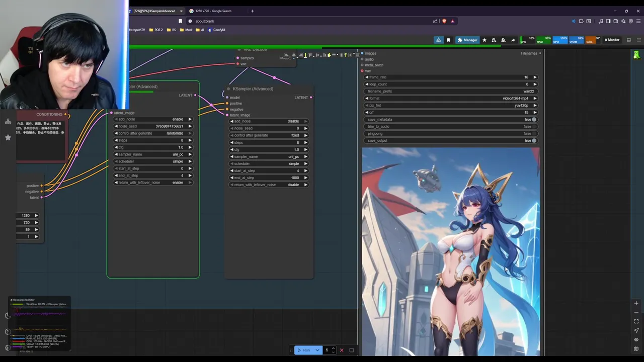
Task: Click noise_seed value in left KSampler
Action: point(169,126)
